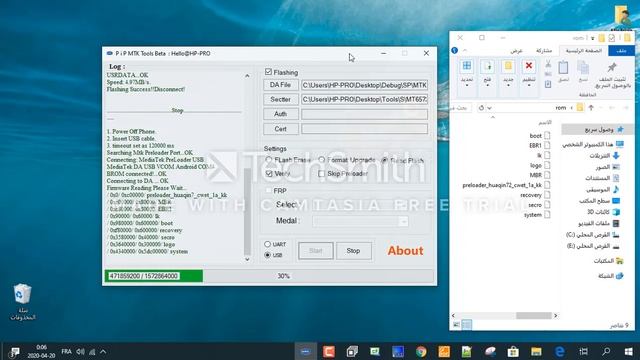Toggle the Flashing checkbox

point(268,72)
